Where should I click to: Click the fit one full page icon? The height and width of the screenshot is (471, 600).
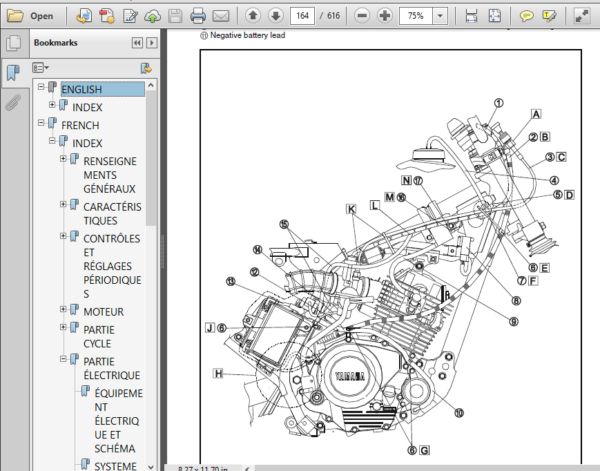pyautogui.click(x=494, y=16)
